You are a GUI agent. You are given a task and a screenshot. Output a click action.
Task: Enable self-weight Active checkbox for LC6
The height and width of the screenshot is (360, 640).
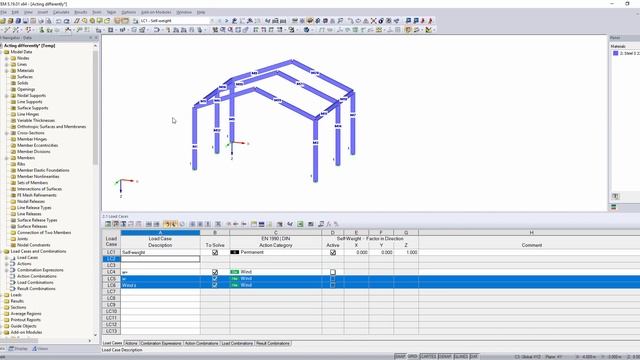[333, 285]
